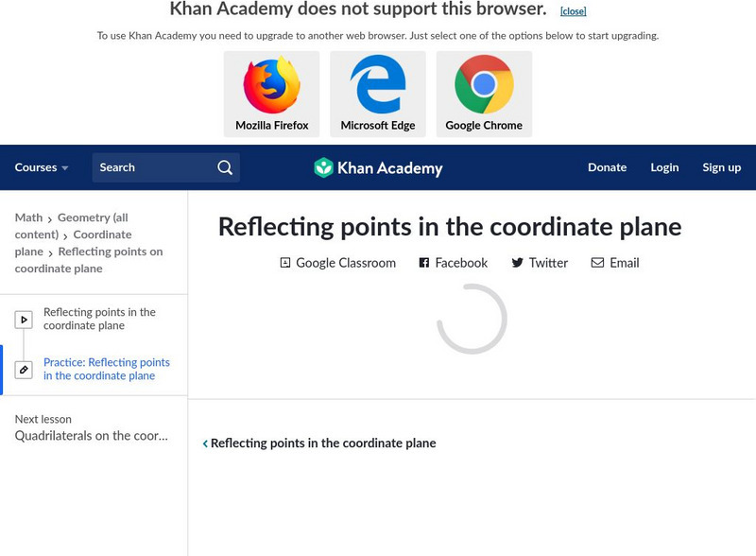This screenshot has height=556, width=756.
Task: Share lesson on Twitter
Action: 517,263
